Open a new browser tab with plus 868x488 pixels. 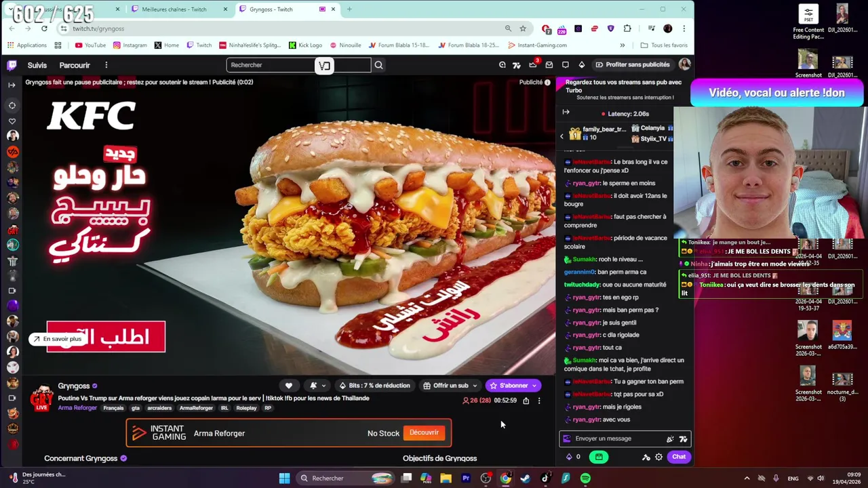click(x=349, y=9)
